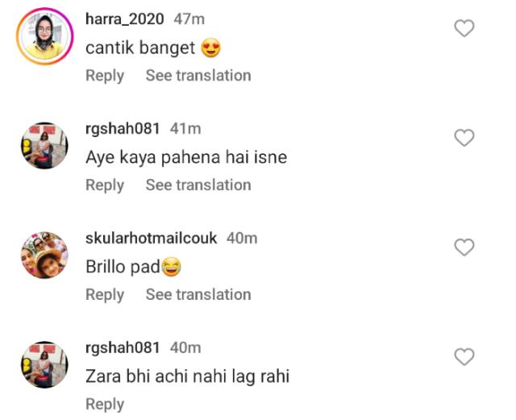
Task: Like the "Zara bhi achi nahi" comment
Action: click(464, 356)
